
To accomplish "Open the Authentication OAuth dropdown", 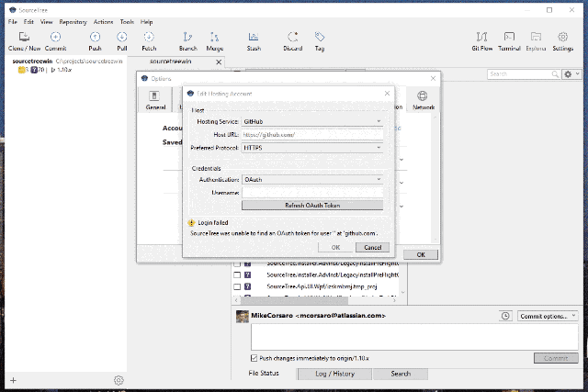I will coord(312,180).
